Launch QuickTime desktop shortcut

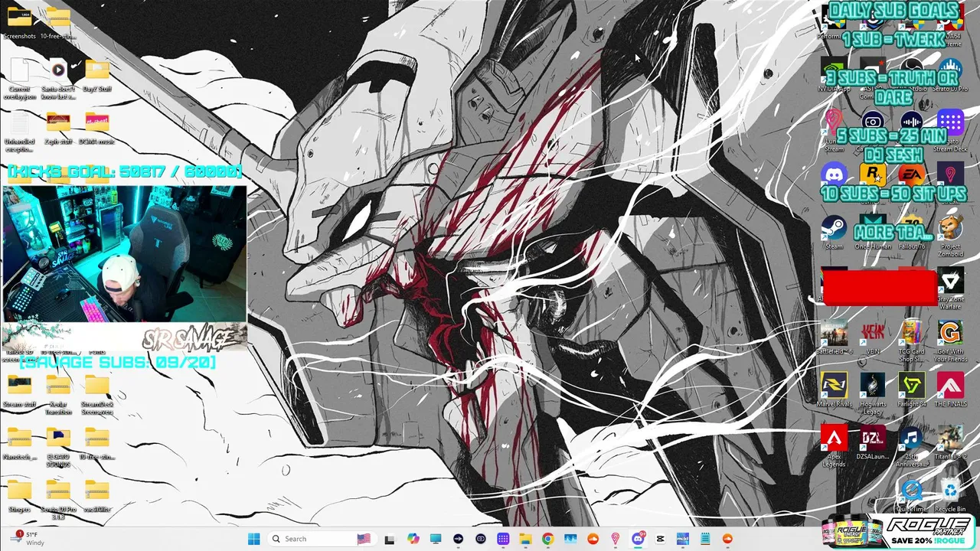tap(911, 496)
